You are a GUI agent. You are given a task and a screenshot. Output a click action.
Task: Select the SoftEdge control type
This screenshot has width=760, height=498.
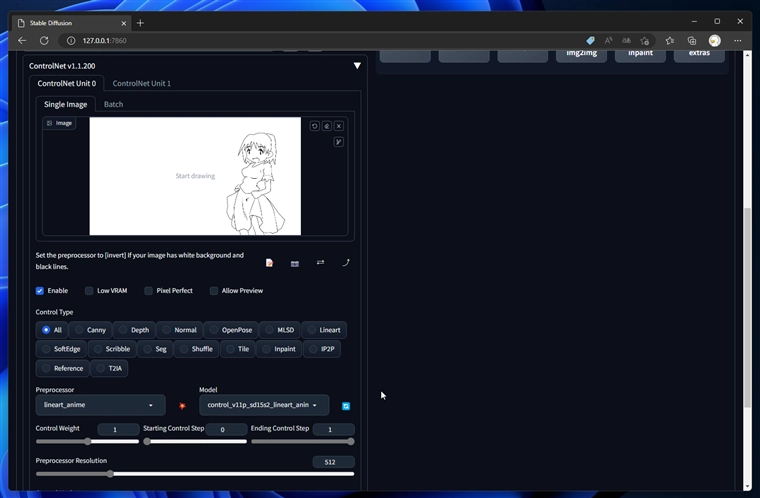click(61, 349)
